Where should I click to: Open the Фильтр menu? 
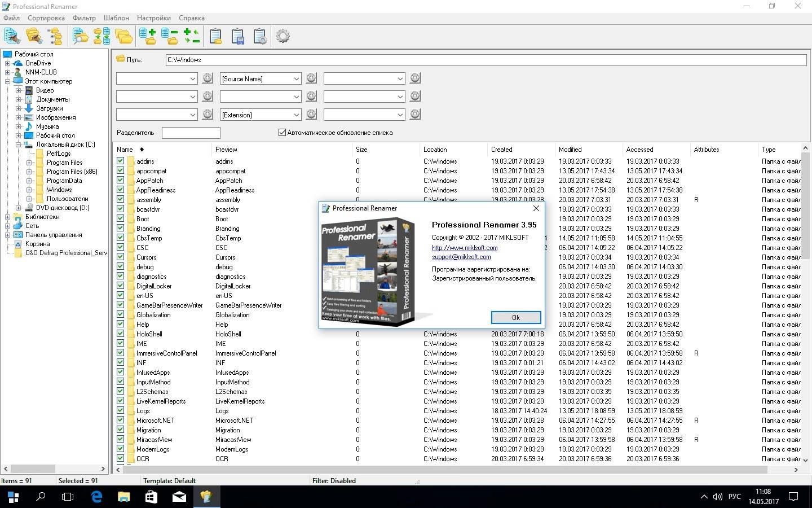[x=84, y=18]
